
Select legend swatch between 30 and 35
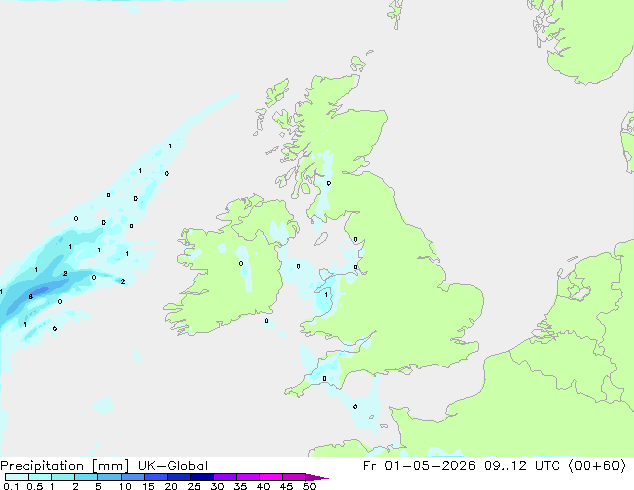(x=225, y=477)
